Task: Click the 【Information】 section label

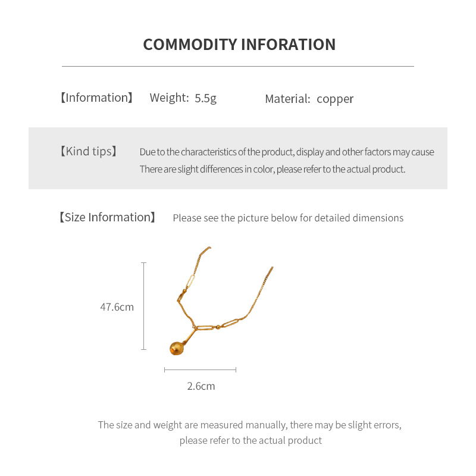Action: (96, 98)
